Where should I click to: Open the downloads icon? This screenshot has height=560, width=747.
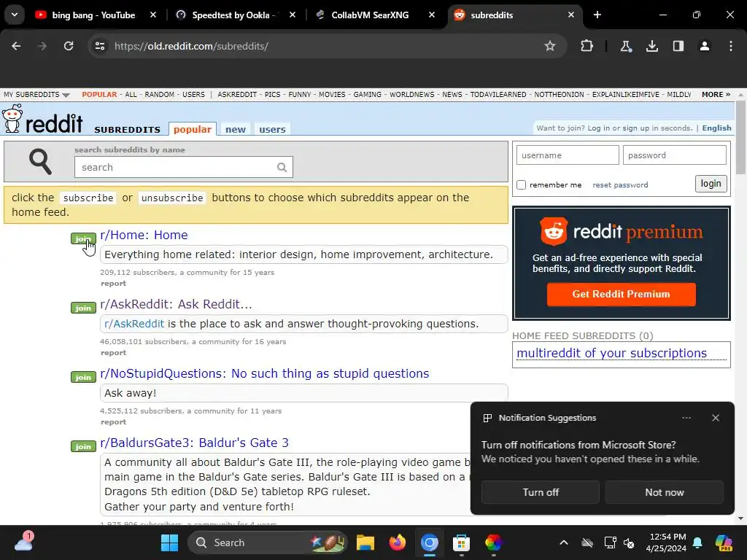tap(652, 46)
